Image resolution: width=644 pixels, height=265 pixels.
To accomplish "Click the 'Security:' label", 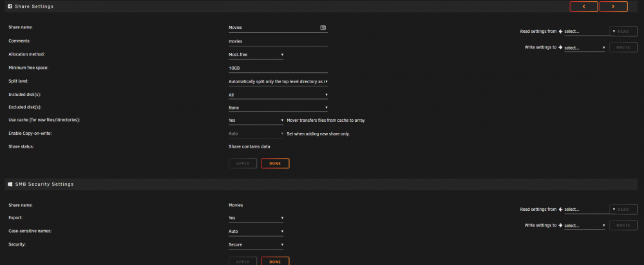I will tap(17, 244).
